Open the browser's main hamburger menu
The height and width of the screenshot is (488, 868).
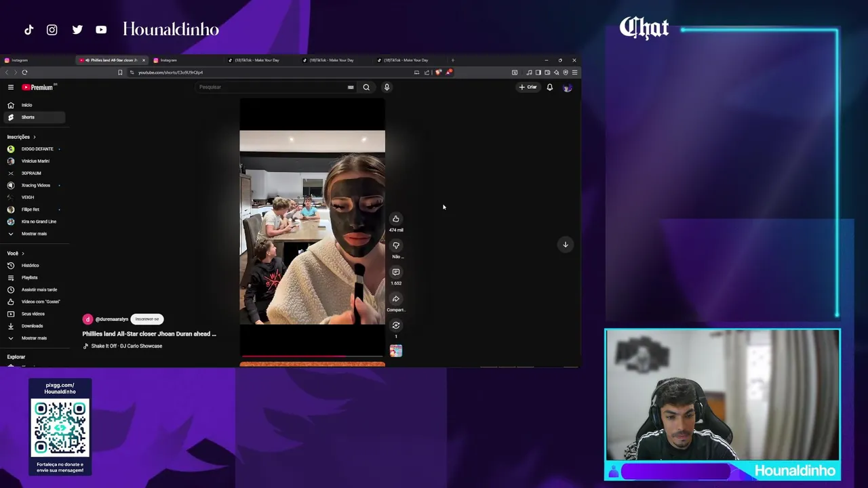(574, 73)
